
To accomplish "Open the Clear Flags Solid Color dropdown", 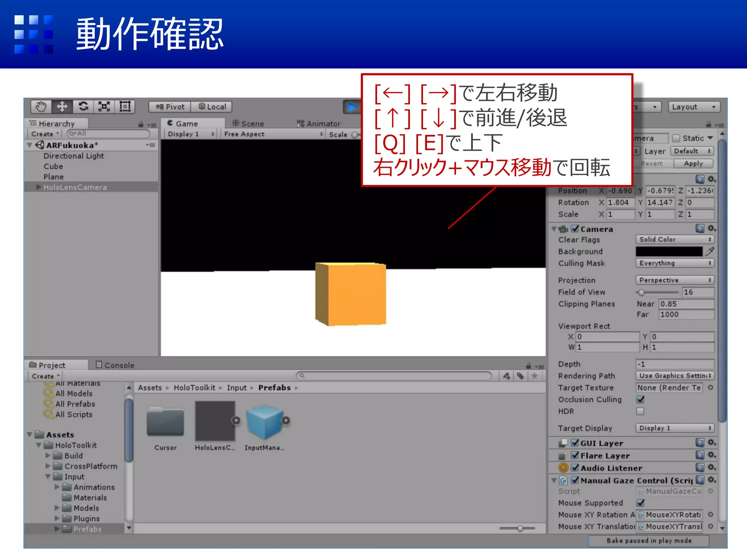I will [674, 239].
